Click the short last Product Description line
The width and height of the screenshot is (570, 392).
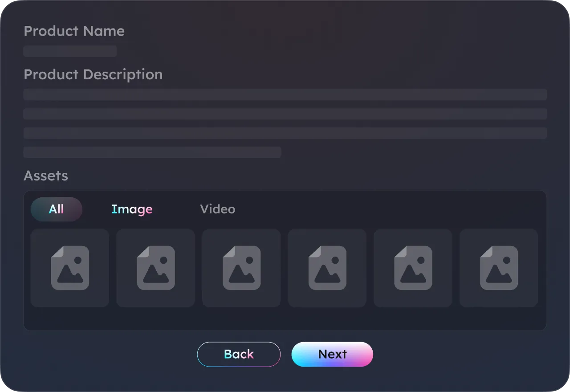[x=152, y=152]
